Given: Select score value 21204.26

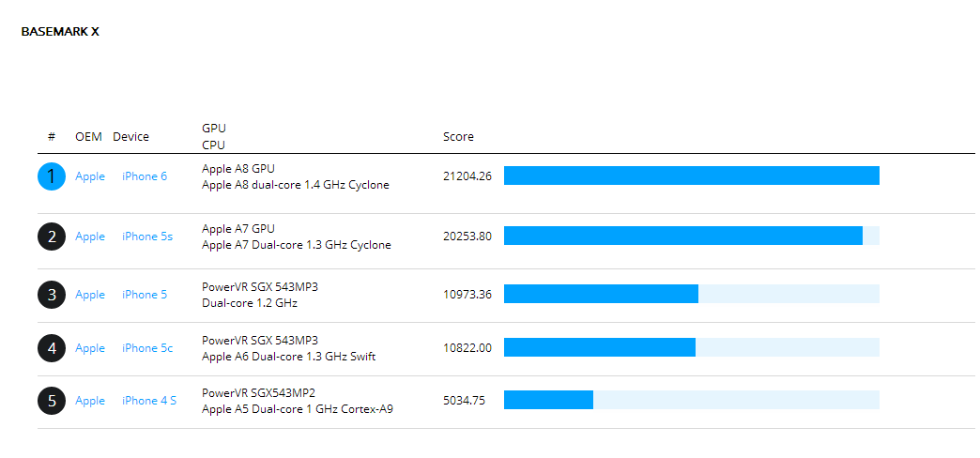Looking at the screenshot, I should (x=467, y=176).
